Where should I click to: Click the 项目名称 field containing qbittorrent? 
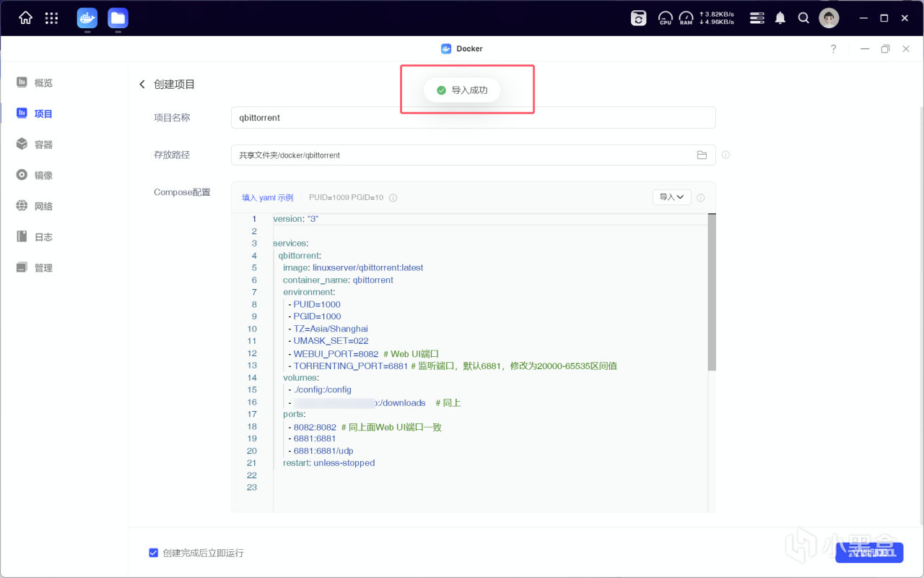tap(473, 118)
